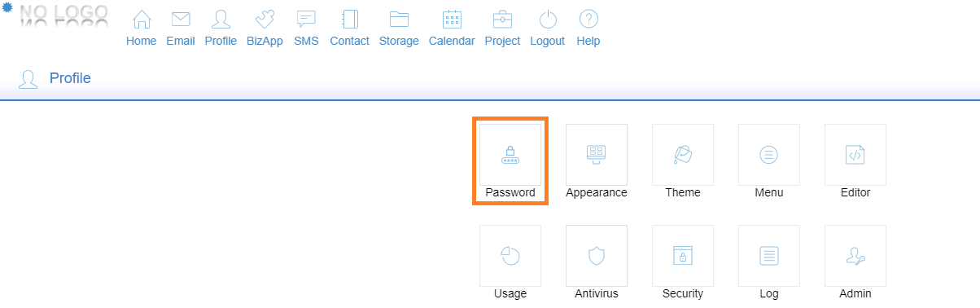
Task: Open the Editor code icon tile
Action: pos(855,155)
